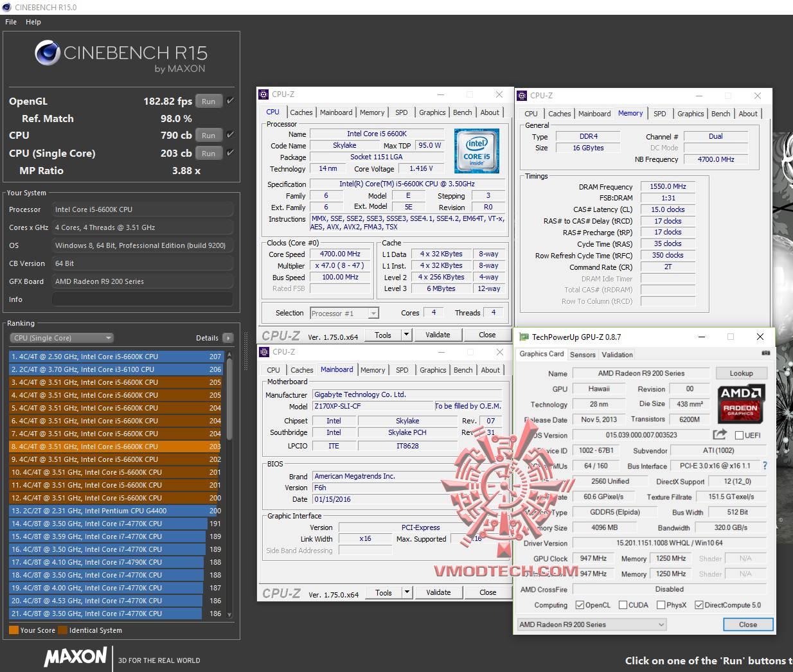The image size is (793, 672).
Task: Click Validate in the Mainboard CPU-Z window
Action: tap(438, 592)
